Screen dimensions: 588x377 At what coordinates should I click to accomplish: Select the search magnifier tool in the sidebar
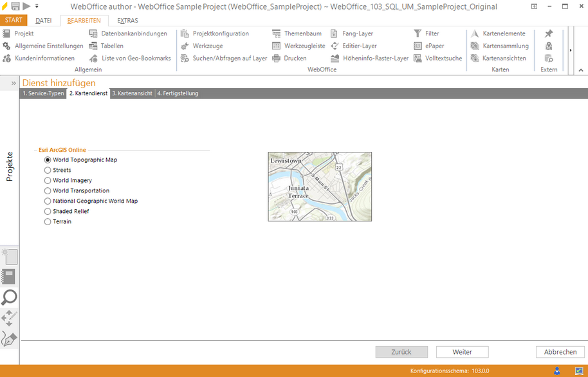click(9, 297)
